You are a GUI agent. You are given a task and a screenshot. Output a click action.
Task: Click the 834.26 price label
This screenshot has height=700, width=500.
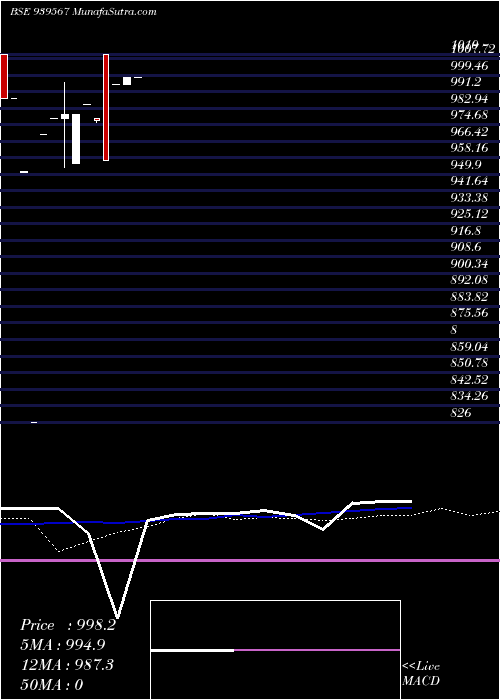469,396
